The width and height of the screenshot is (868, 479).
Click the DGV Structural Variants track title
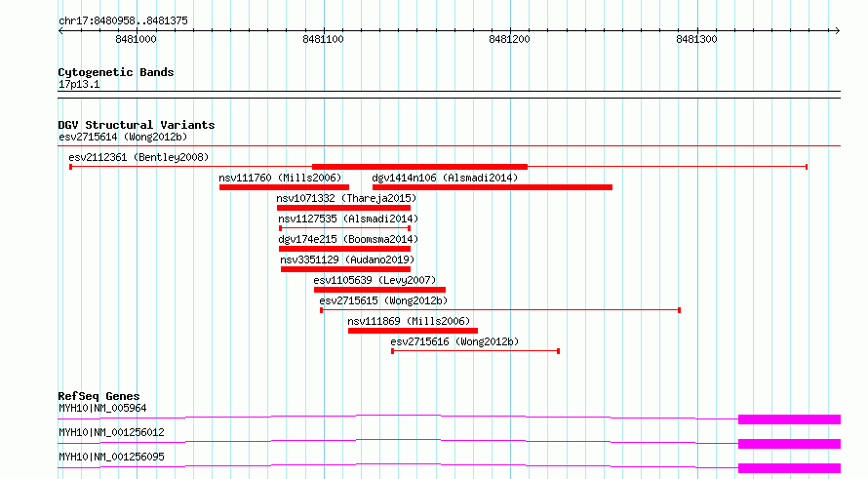click(x=137, y=125)
